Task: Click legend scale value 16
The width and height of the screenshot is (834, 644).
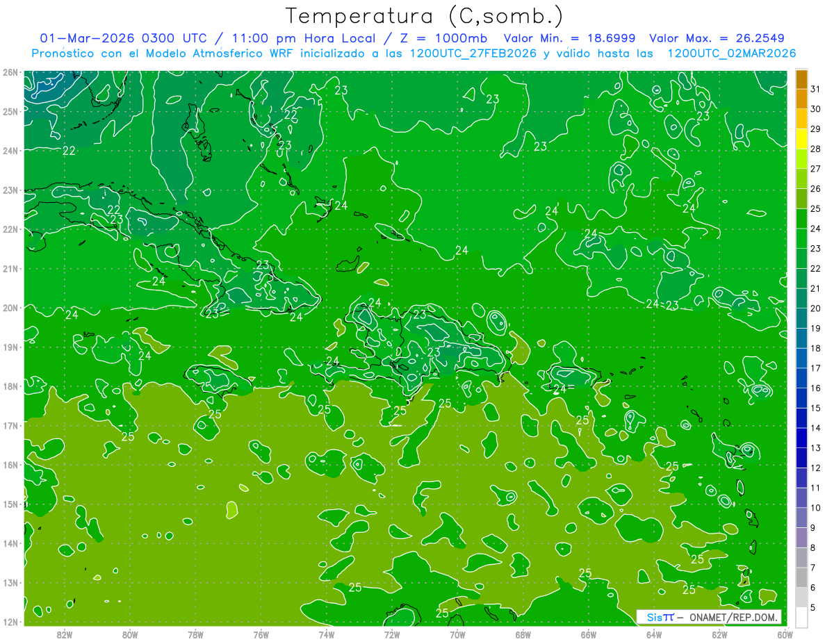Action: [815, 388]
